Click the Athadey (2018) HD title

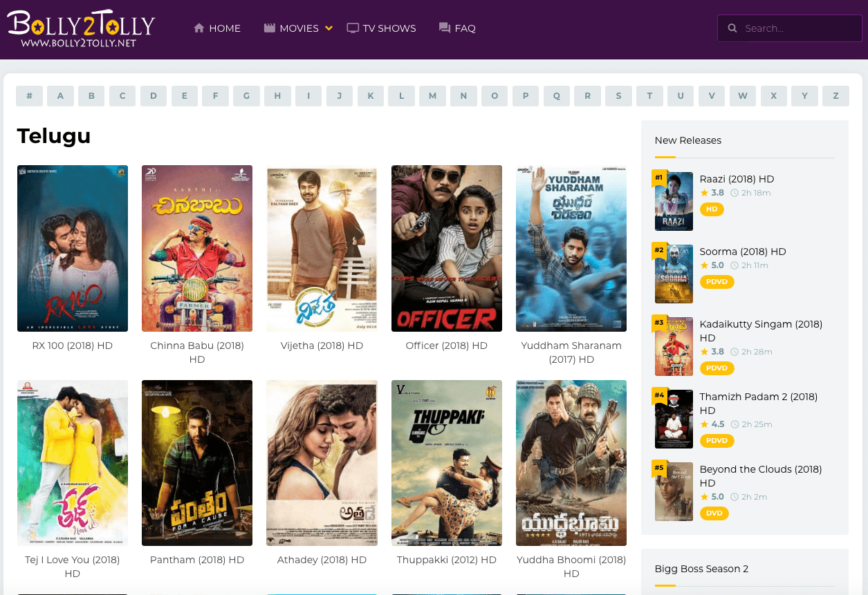click(x=322, y=560)
